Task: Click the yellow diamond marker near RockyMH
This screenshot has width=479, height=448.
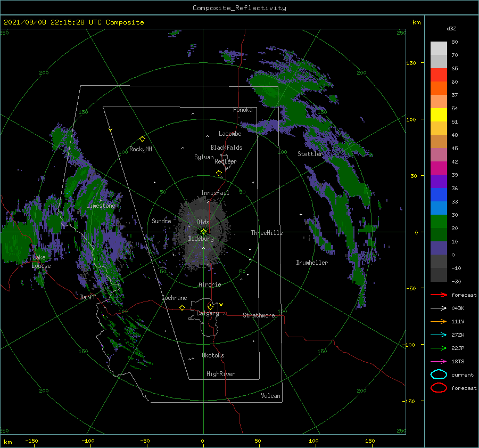Action: pos(142,139)
